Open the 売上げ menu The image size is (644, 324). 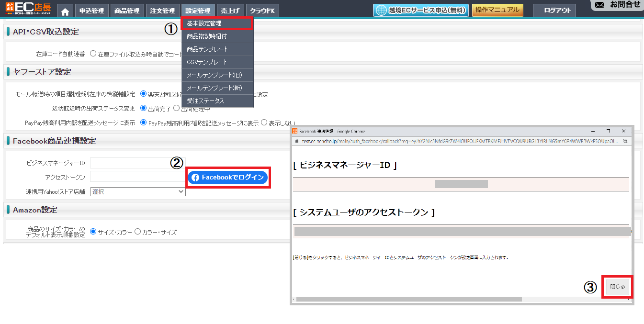230,11
